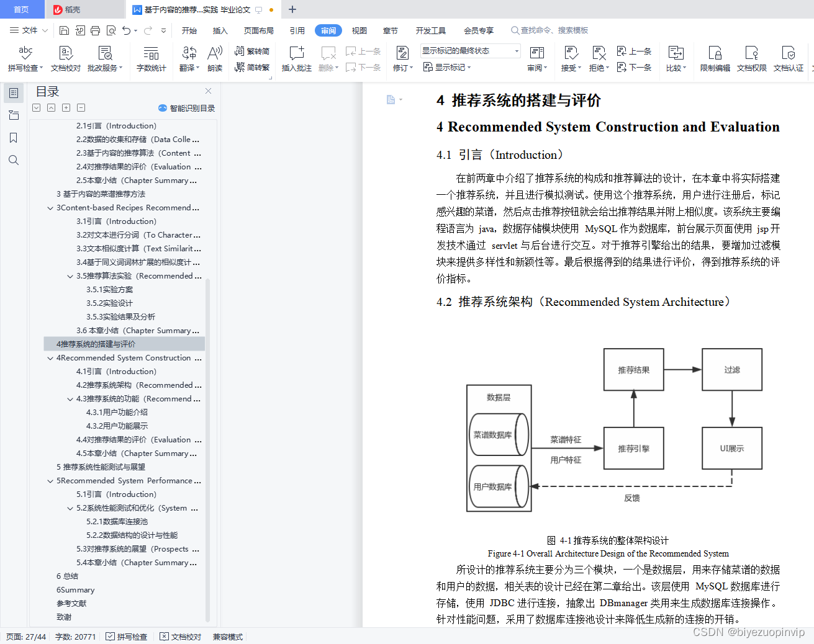
Task: Go to outline item 致谢
Action: pyautogui.click(x=64, y=617)
